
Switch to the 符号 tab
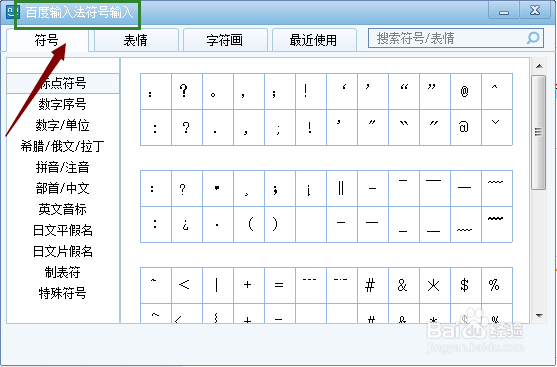point(47,40)
